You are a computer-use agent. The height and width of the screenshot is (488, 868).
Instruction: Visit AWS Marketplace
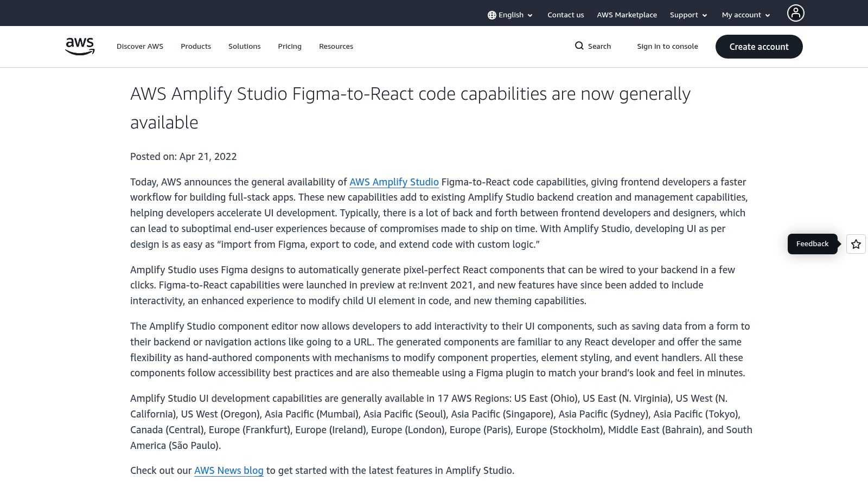tap(627, 15)
